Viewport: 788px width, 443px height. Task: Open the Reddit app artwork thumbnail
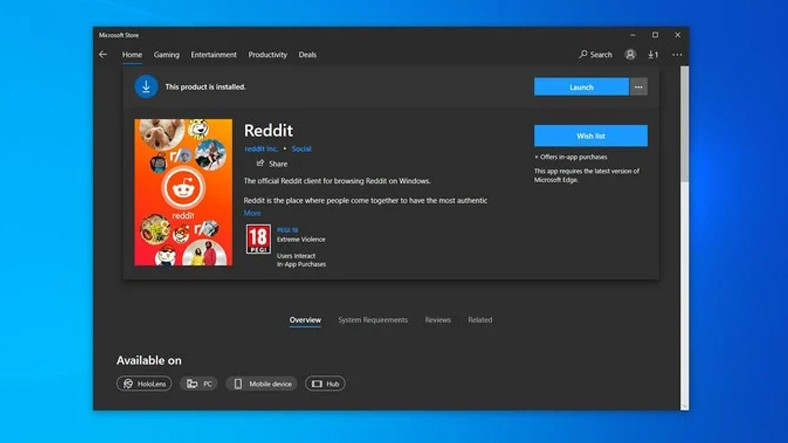[x=183, y=192]
